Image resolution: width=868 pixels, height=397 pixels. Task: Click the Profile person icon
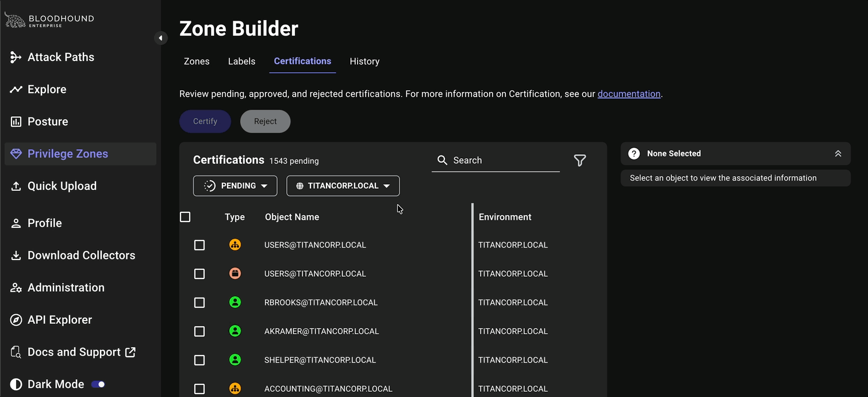coord(16,223)
